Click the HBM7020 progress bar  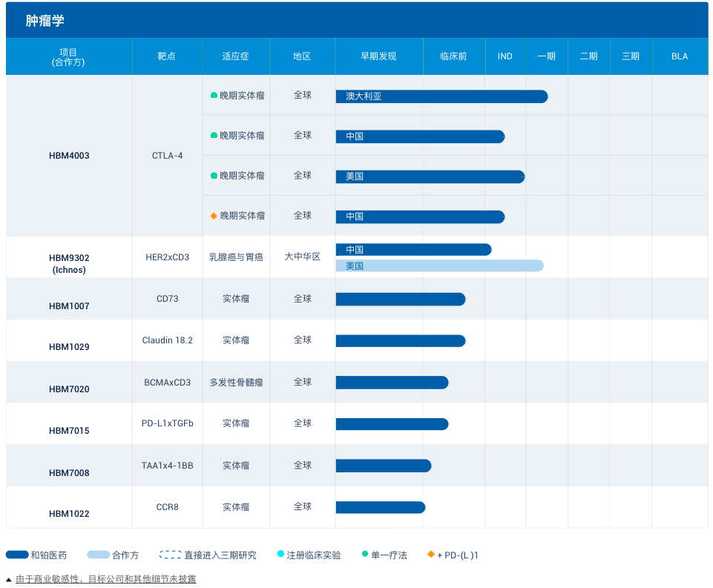click(x=392, y=383)
